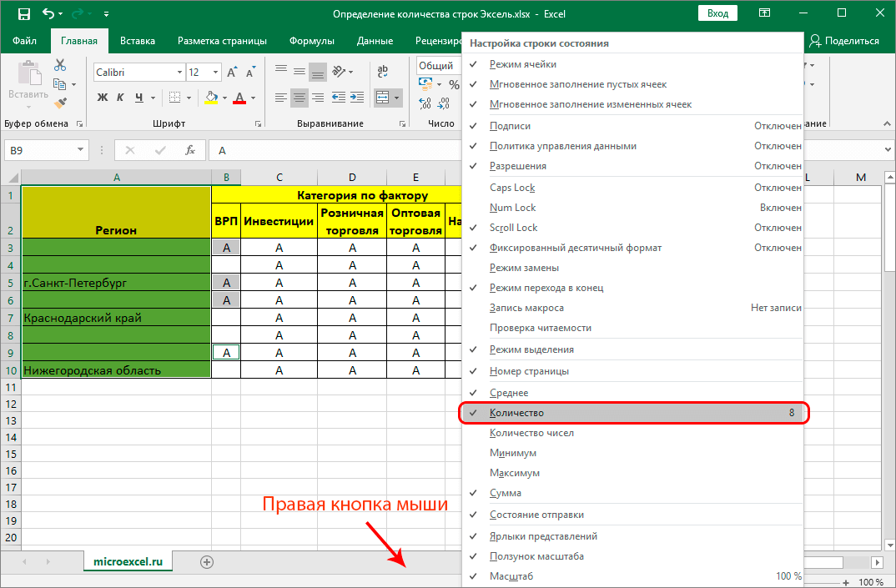Screen dimensions: 896x588
Task: Expand the font size dropdown
Action: click(217, 73)
